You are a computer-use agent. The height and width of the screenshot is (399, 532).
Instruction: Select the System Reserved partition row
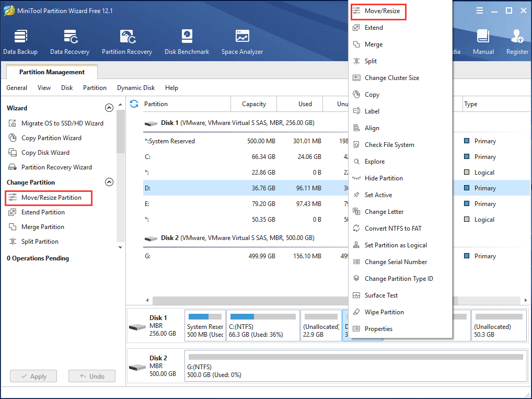click(246, 141)
